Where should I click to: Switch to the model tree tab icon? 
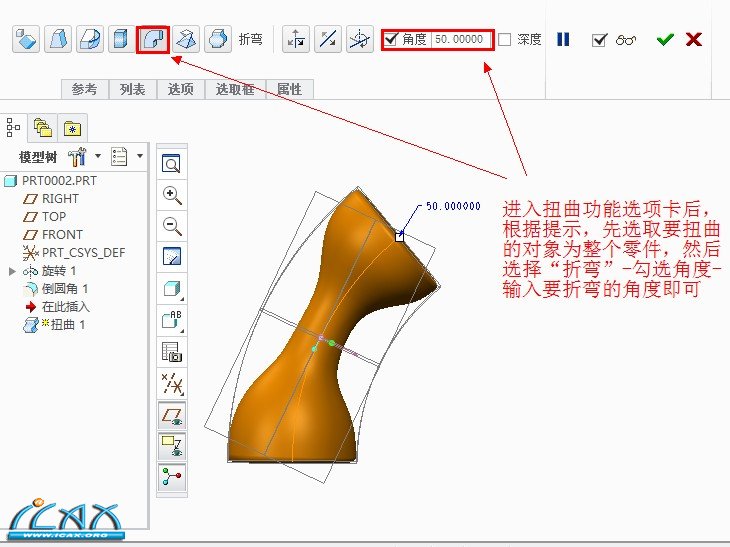click(x=13, y=128)
